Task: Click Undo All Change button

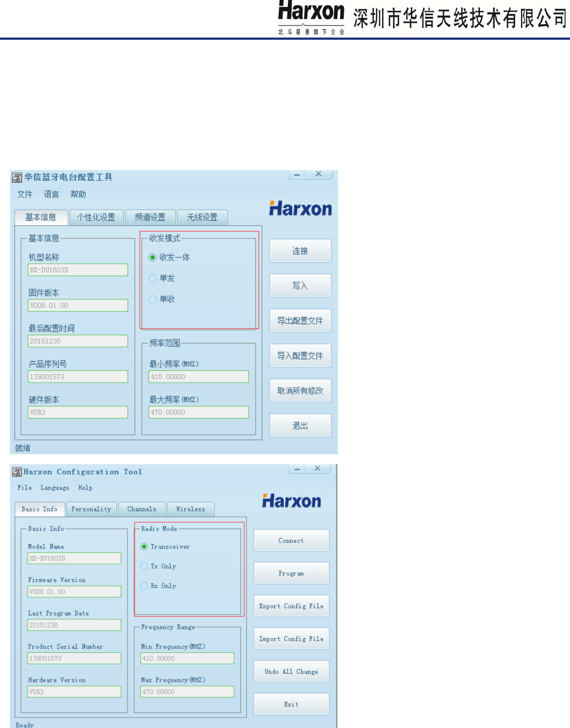Action: [x=292, y=672]
